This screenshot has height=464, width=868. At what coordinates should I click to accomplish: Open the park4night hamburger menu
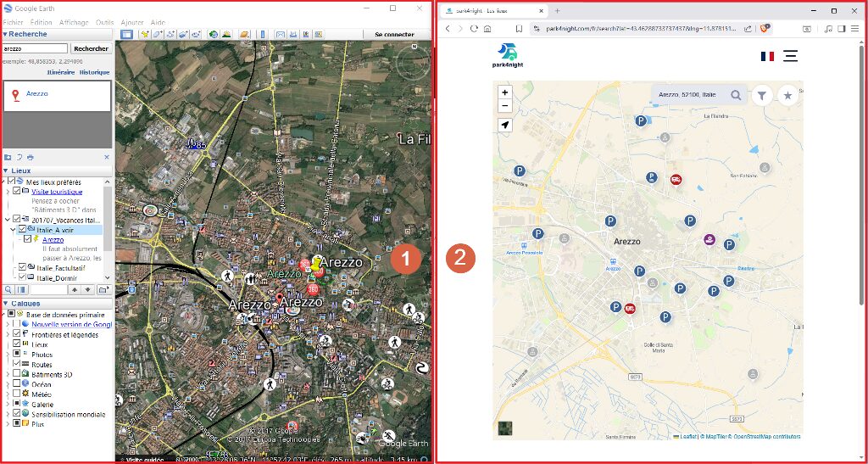[x=791, y=55]
